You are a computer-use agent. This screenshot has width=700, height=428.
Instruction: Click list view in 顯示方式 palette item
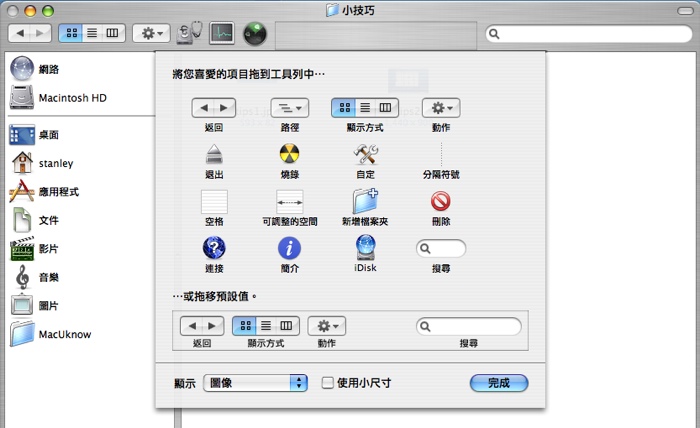(365, 108)
